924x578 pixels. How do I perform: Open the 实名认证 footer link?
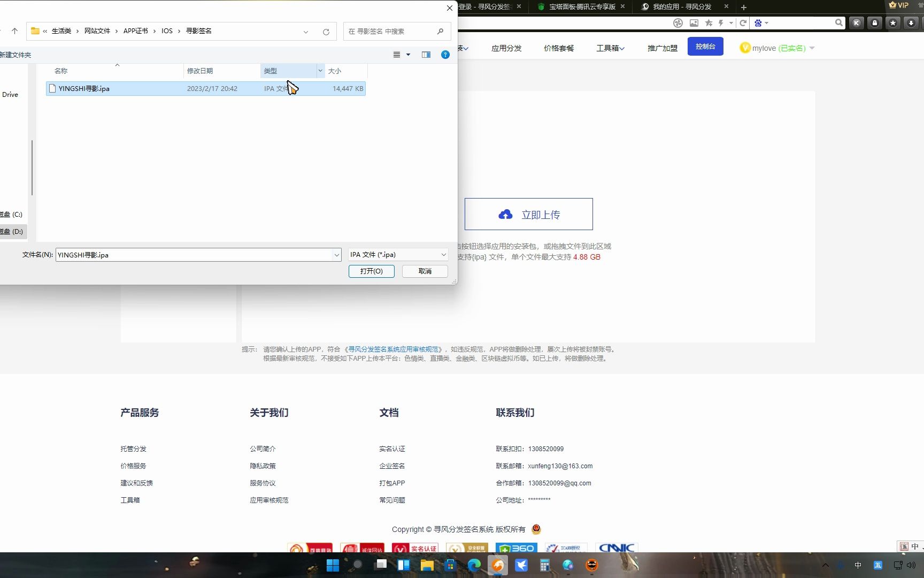point(392,449)
